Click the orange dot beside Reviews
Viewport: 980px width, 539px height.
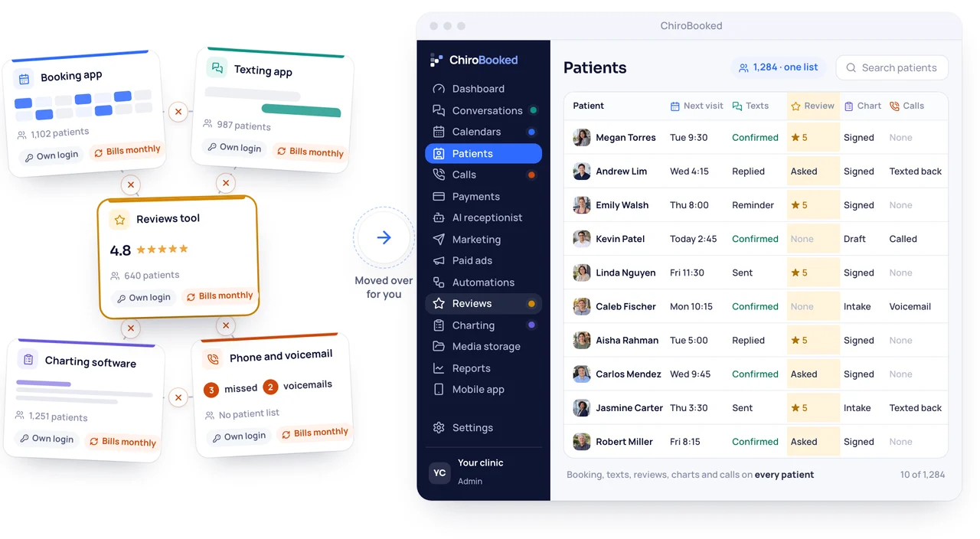point(531,304)
